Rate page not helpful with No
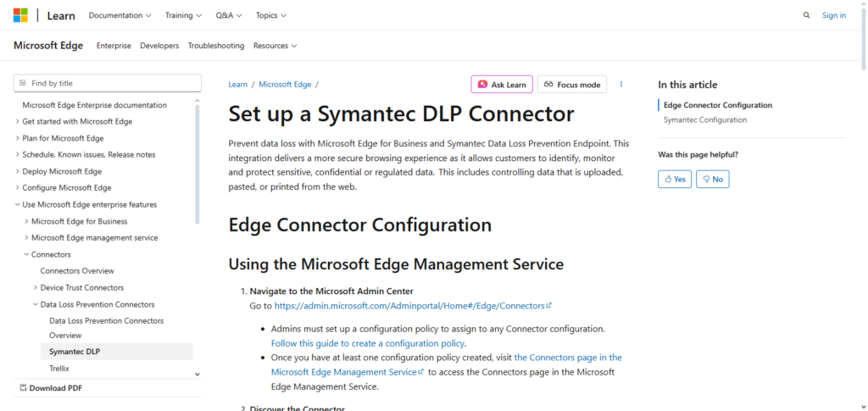This screenshot has width=868, height=411. click(712, 179)
